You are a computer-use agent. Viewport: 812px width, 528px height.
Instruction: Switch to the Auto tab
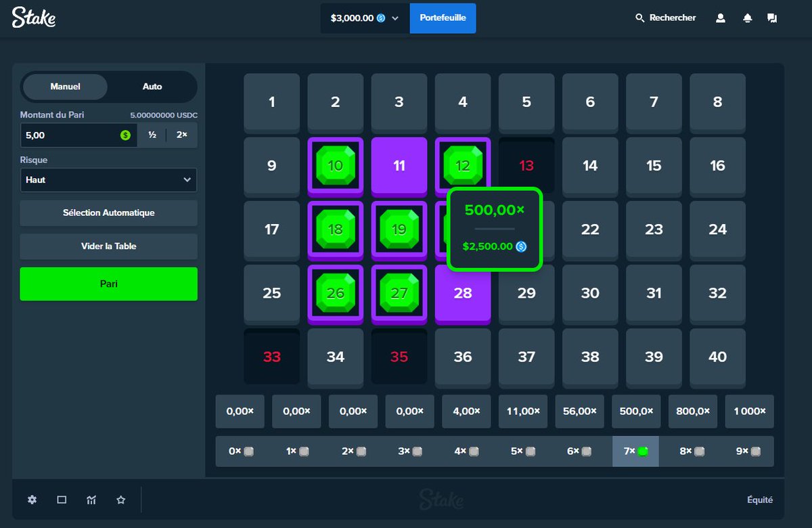(x=152, y=87)
